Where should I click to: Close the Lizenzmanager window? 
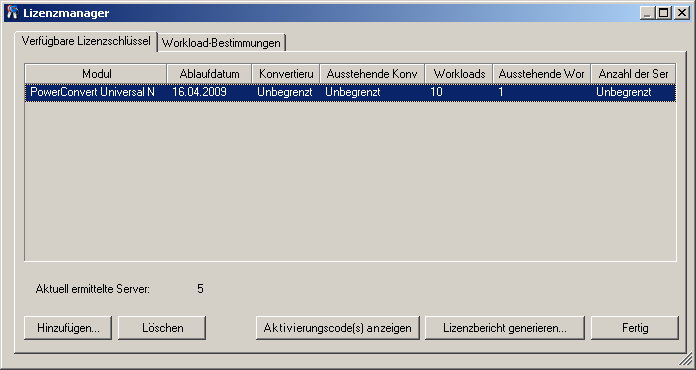(681, 13)
